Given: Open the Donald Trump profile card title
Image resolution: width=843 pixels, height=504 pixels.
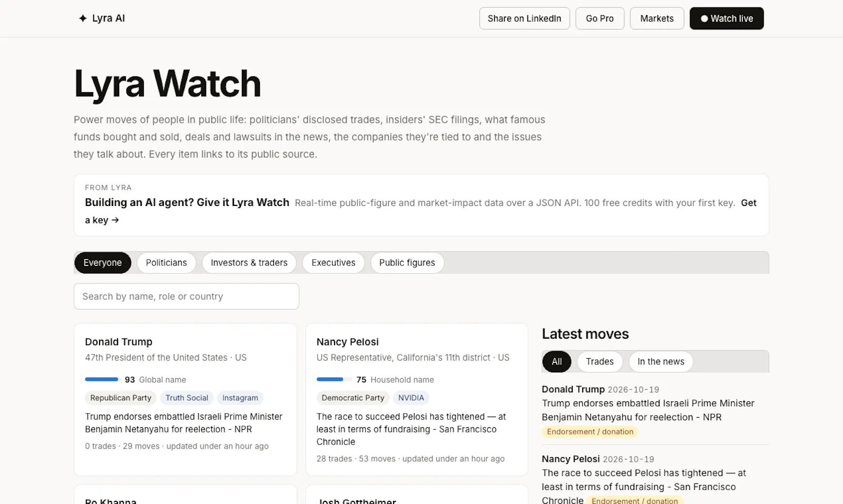Looking at the screenshot, I should click(x=119, y=342).
